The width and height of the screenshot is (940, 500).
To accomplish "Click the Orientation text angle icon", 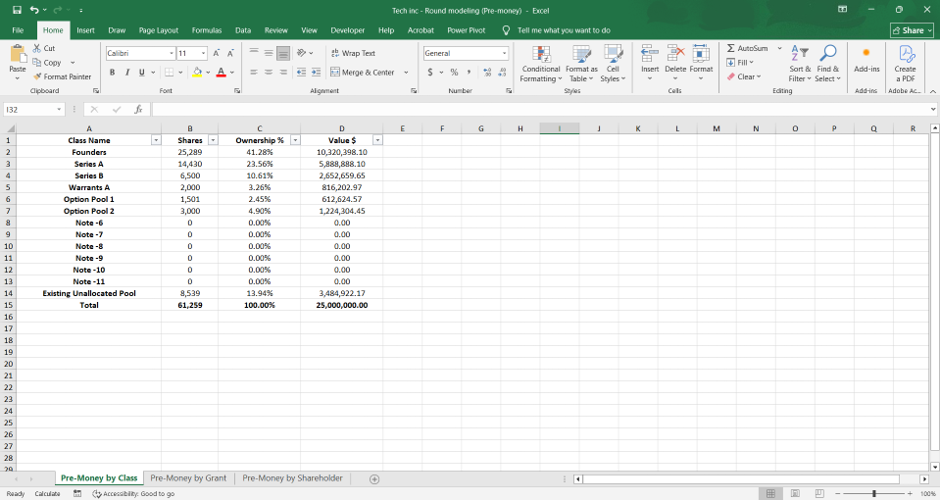I will 302,53.
